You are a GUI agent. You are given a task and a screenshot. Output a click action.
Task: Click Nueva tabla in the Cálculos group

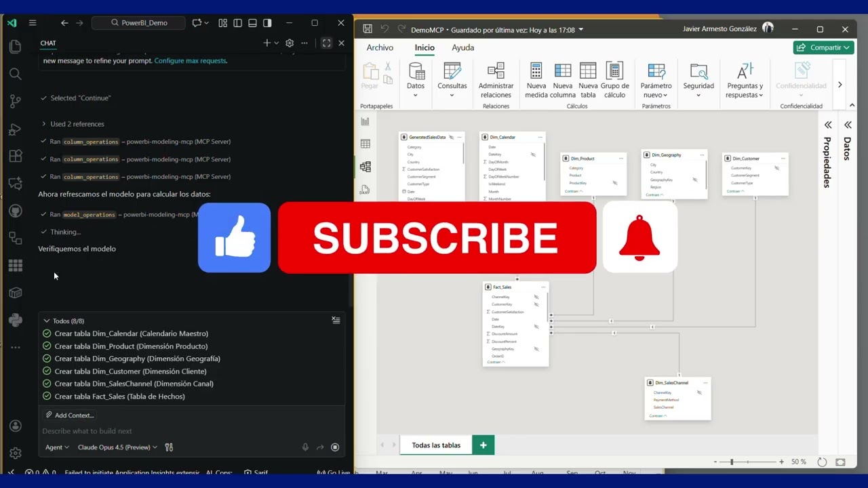click(x=588, y=81)
